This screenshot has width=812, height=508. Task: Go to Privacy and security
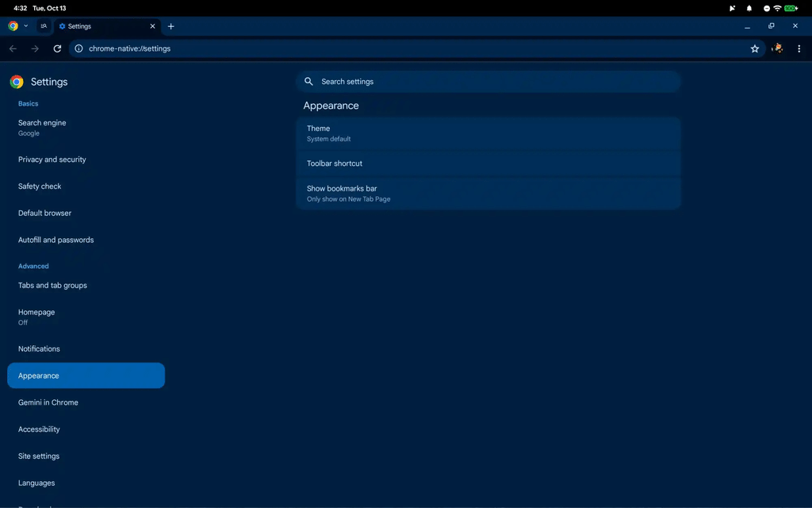(86, 160)
